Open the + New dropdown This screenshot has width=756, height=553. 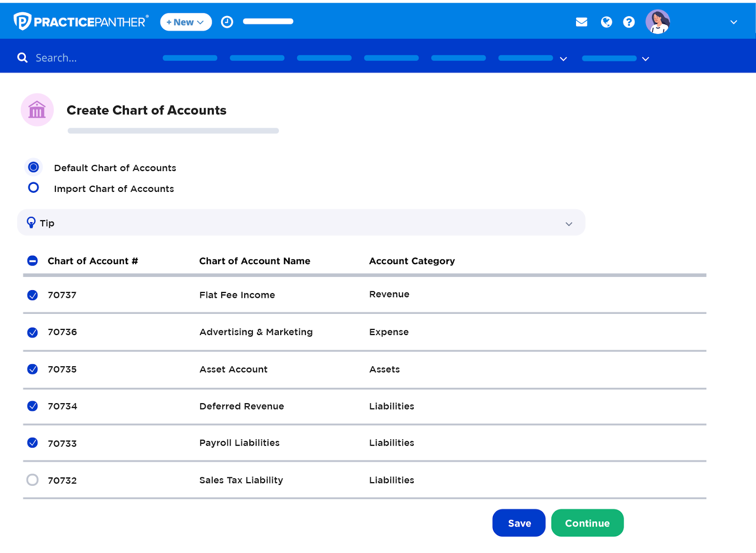click(x=186, y=22)
